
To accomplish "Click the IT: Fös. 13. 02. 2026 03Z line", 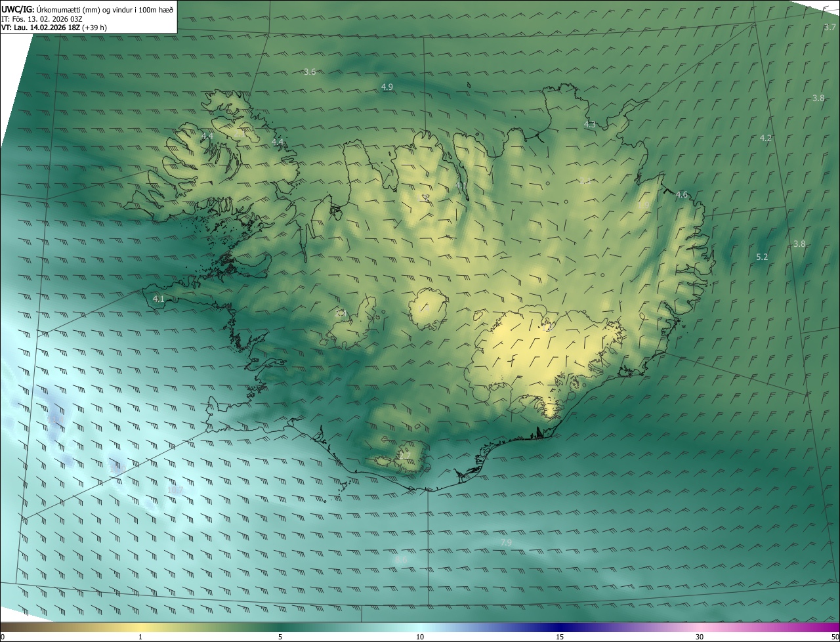I will click(x=41, y=19).
